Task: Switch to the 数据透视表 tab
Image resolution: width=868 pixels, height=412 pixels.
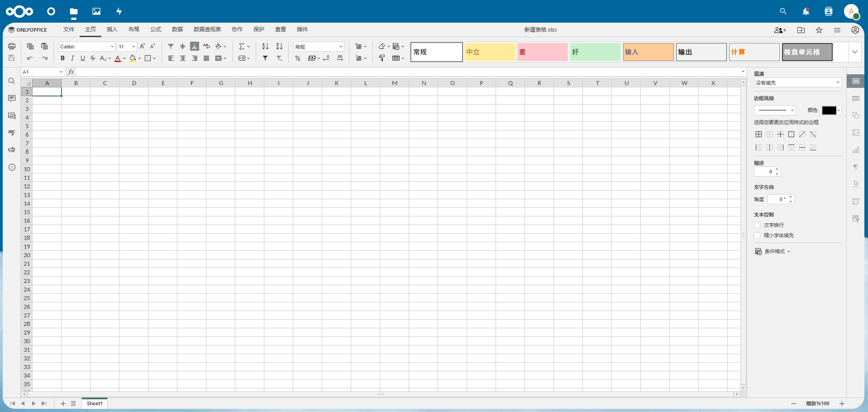Action: 207,29
